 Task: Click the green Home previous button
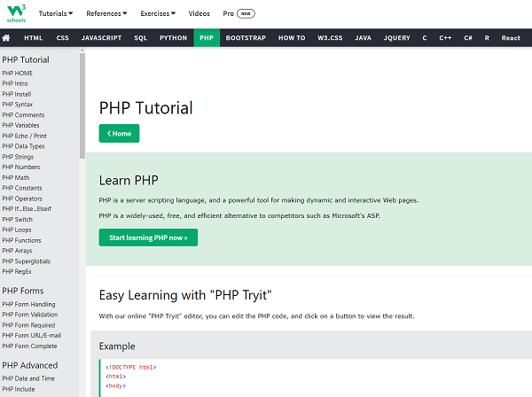pyautogui.click(x=119, y=134)
